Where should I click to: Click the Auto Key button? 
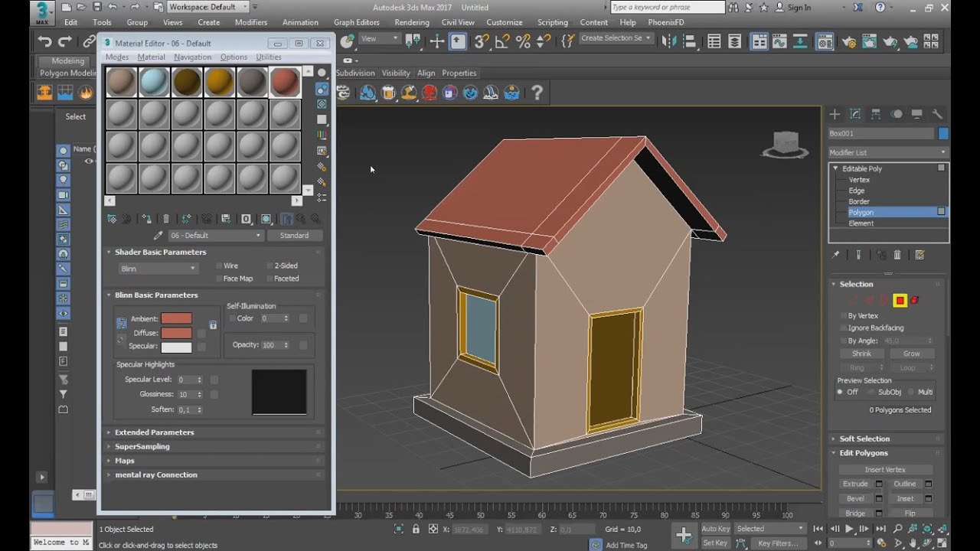click(715, 529)
